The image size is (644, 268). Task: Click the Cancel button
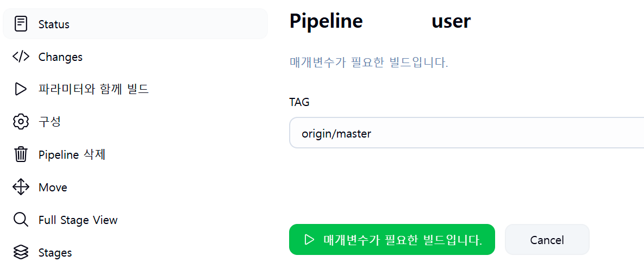click(547, 240)
